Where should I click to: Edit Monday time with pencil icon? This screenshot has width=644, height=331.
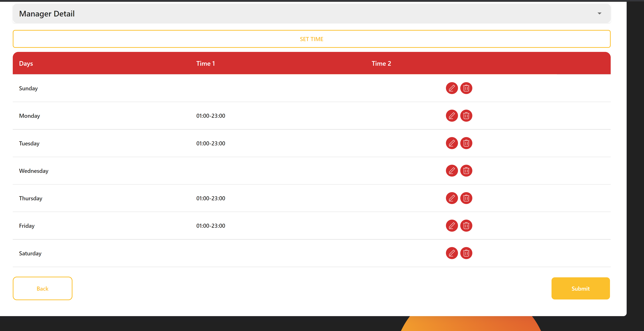pyautogui.click(x=451, y=116)
